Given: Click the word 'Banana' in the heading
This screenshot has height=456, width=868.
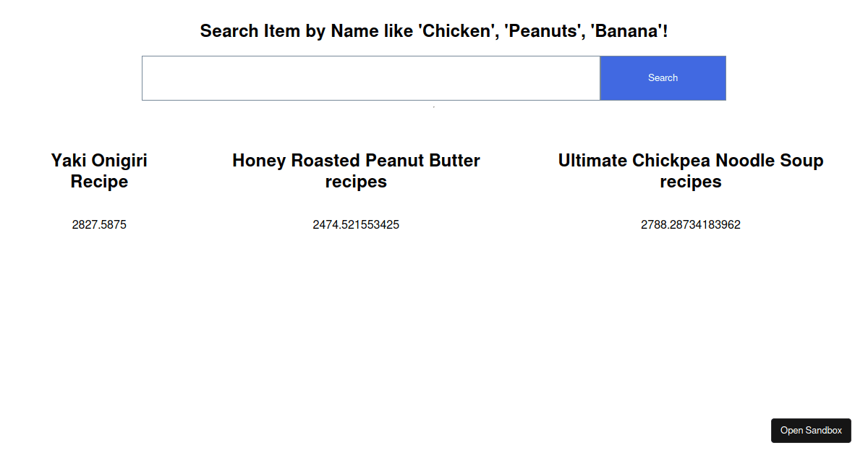Looking at the screenshot, I should (x=629, y=31).
